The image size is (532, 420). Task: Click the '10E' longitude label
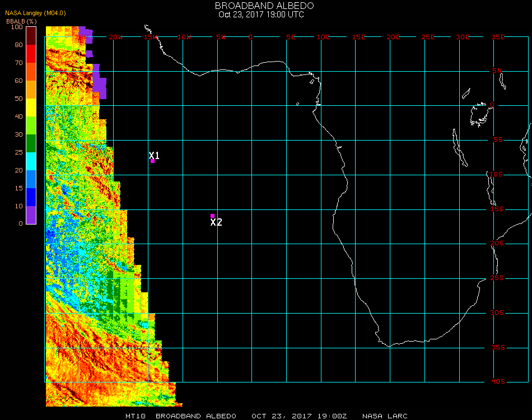(x=323, y=37)
